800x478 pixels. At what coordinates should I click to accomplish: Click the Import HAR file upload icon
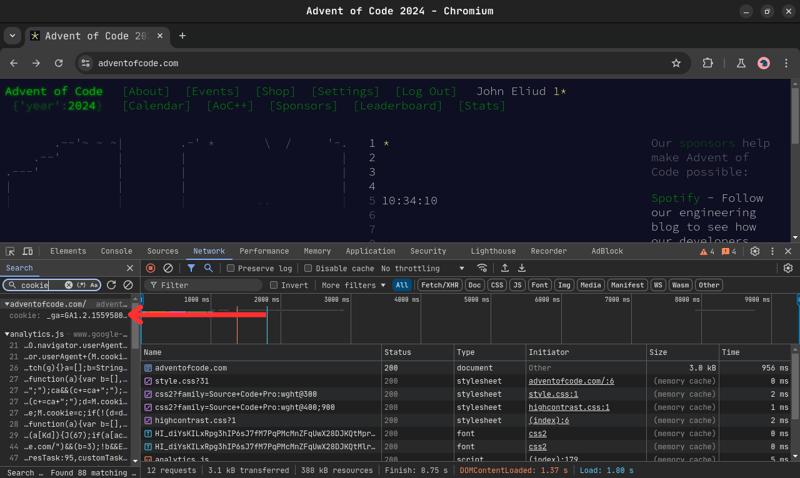point(504,268)
